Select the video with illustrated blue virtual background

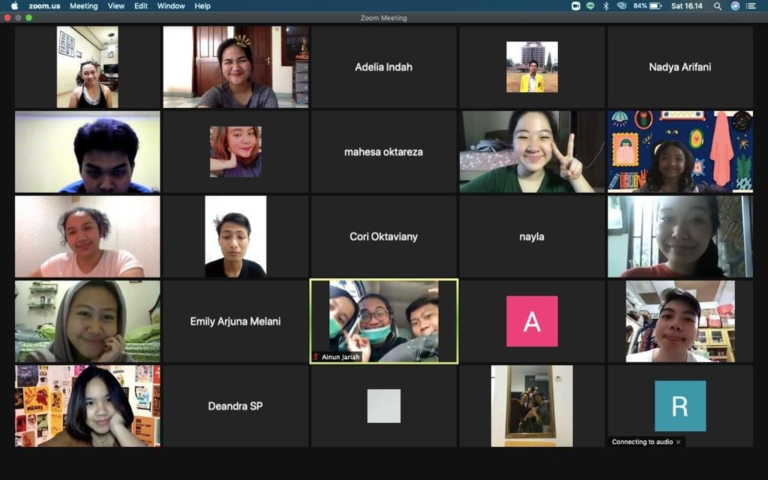(680, 152)
